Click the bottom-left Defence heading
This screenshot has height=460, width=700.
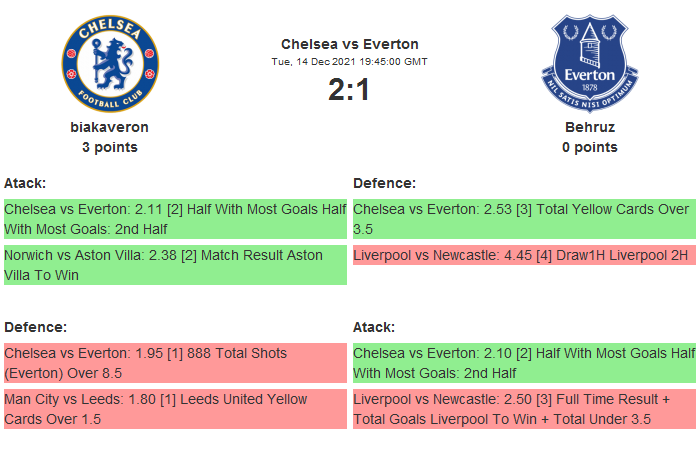[x=35, y=327]
